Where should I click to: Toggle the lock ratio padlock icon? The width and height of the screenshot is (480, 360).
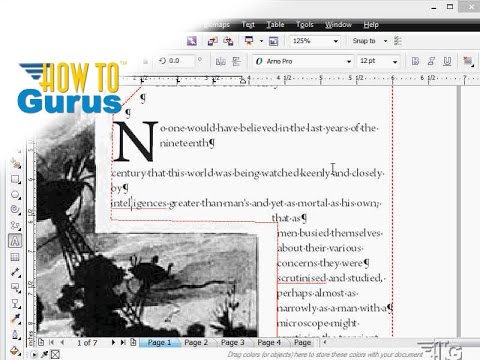145,61
